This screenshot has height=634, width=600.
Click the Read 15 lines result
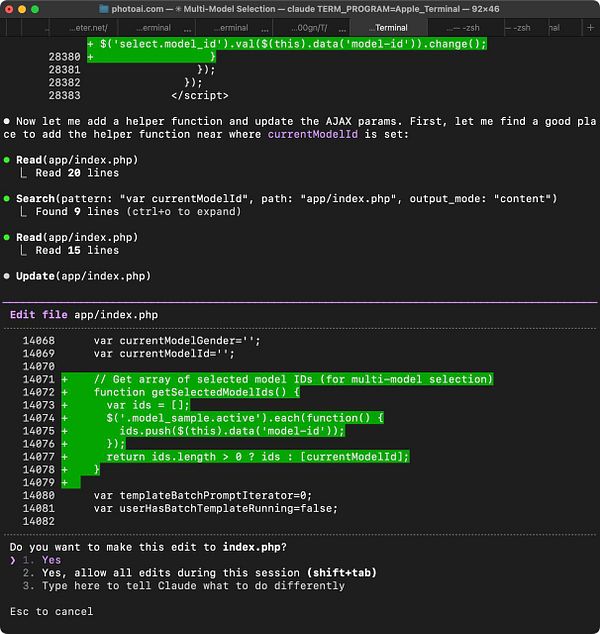click(77, 250)
